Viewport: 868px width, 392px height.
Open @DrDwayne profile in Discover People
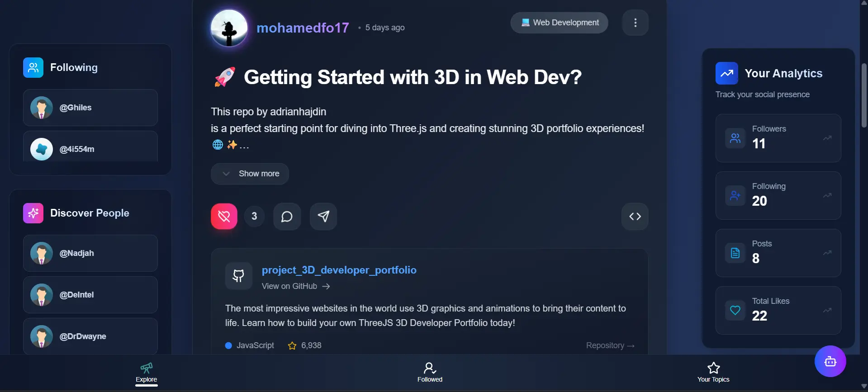click(x=90, y=336)
